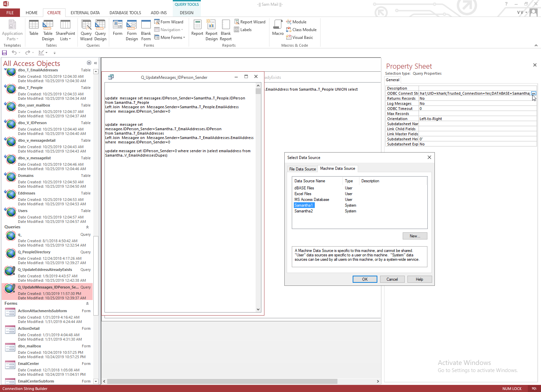Viewport: 541px width, 392px height.
Task: Create a new Report
Action: click(197, 28)
